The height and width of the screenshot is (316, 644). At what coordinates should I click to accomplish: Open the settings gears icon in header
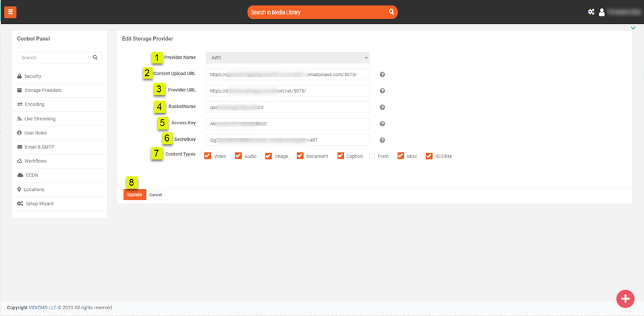(x=591, y=12)
